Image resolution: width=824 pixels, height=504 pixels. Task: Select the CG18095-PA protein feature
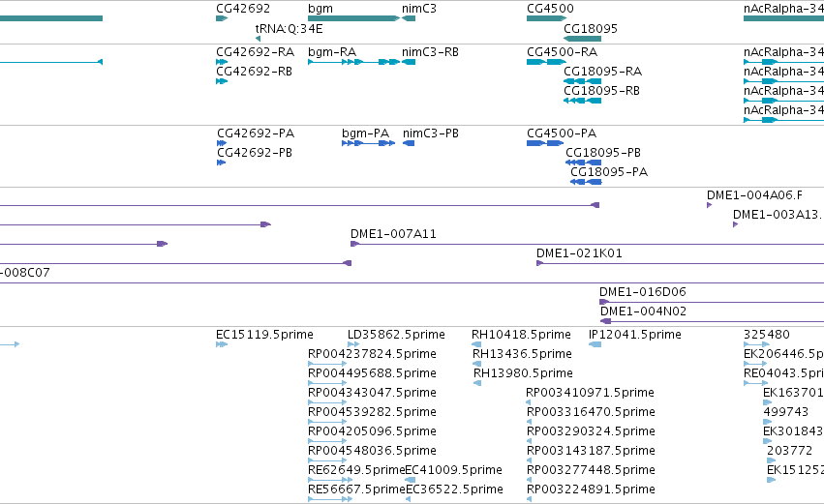[586, 182]
